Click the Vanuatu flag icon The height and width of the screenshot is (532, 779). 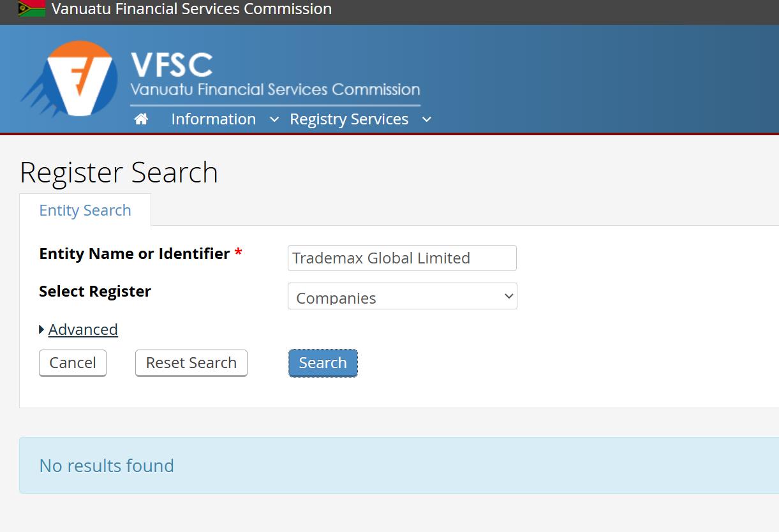31,8
